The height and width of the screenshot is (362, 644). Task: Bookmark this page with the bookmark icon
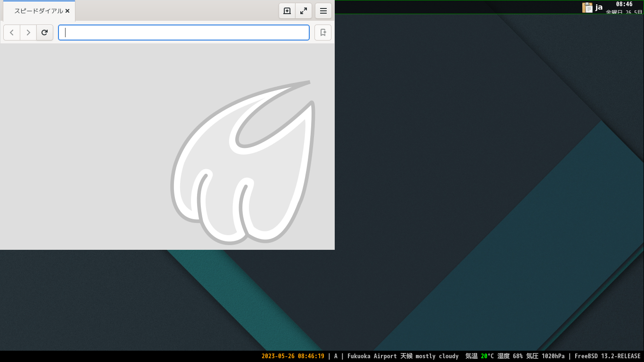coord(323,33)
